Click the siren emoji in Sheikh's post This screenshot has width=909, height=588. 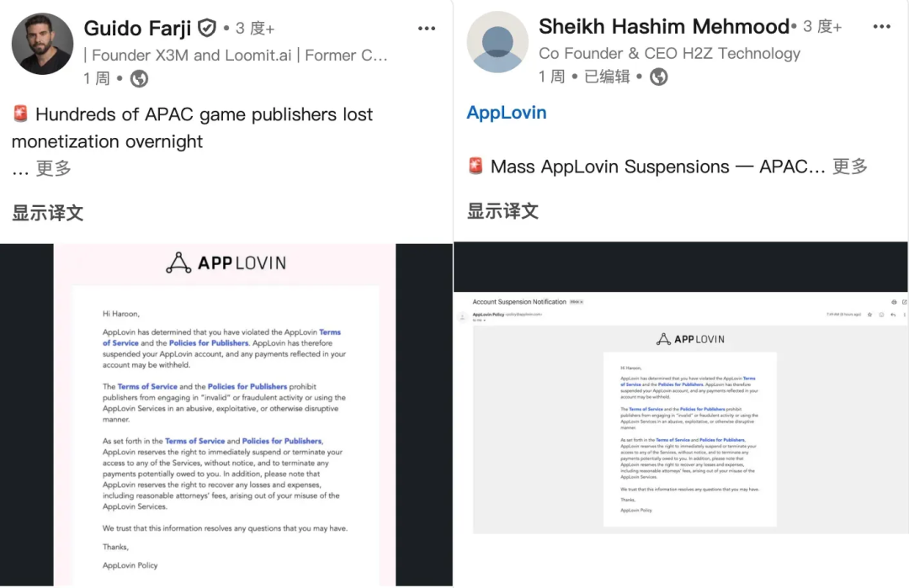click(x=476, y=166)
